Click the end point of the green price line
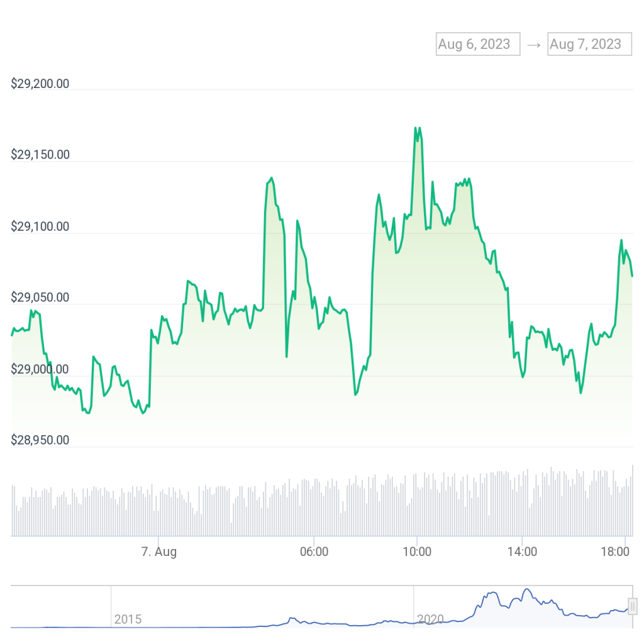This screenshot has height=644, width=644. [632, 275]
